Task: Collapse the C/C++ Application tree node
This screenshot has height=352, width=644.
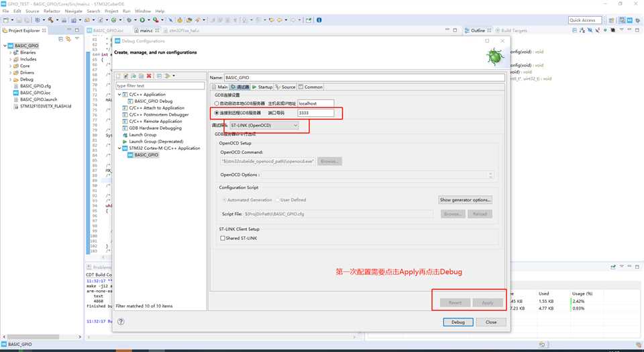Action: [x=119, y=95]
